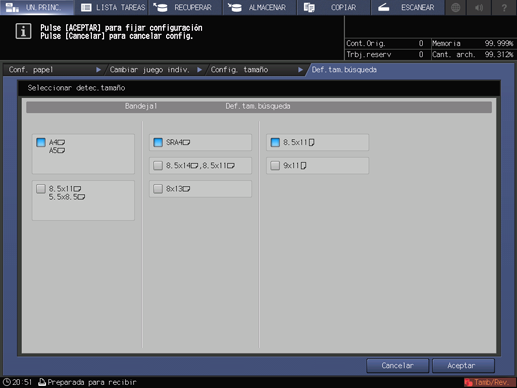Click the printer icon by Preparada para recibir
Viewport: 517px width, 388px height.
pos(42,382)
